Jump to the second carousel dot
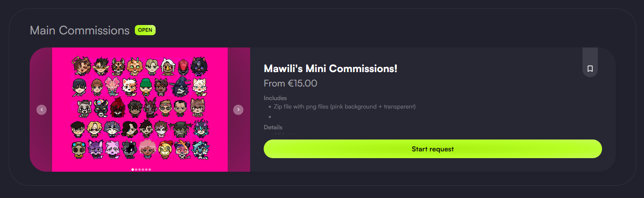Screen dimensions: 644x198 pos(136,170)
